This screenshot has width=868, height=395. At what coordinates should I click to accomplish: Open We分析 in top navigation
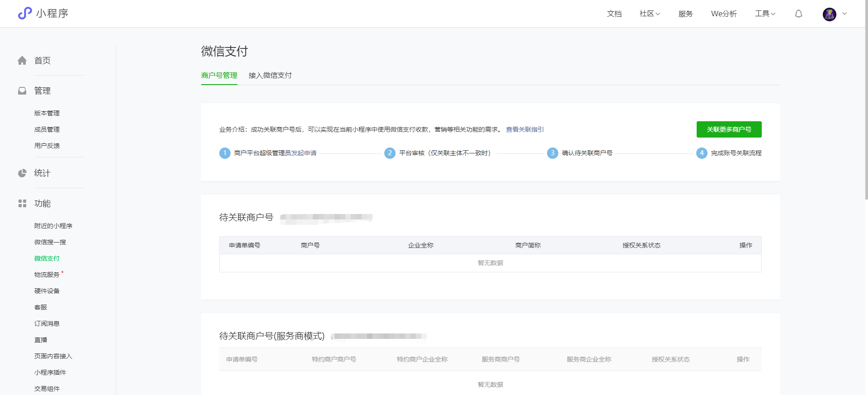click(724, 14)
